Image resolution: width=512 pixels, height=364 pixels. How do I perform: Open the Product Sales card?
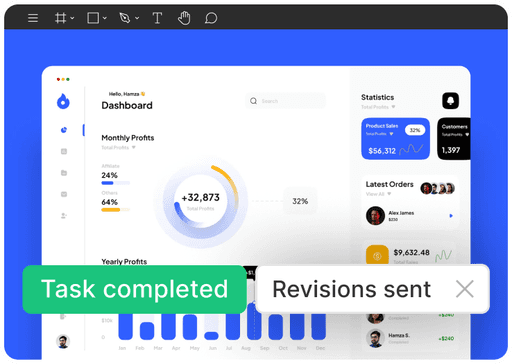click(395, 139)
